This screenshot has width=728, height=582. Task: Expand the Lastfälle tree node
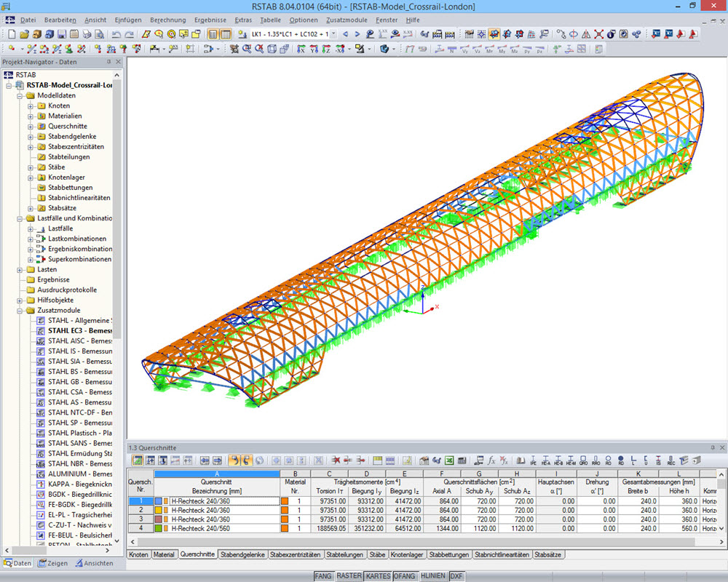30,228
